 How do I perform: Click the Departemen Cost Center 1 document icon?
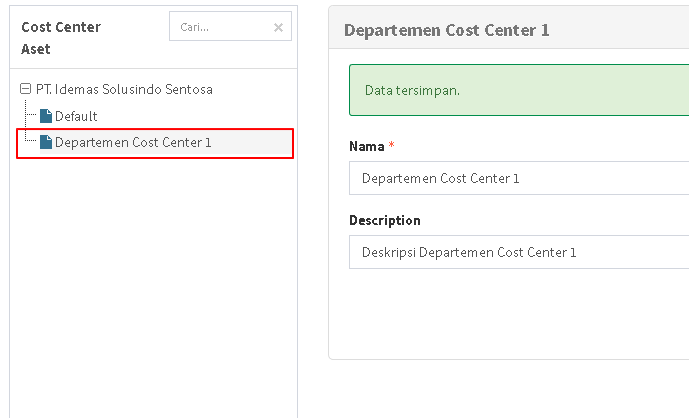(x=46, y=142)
